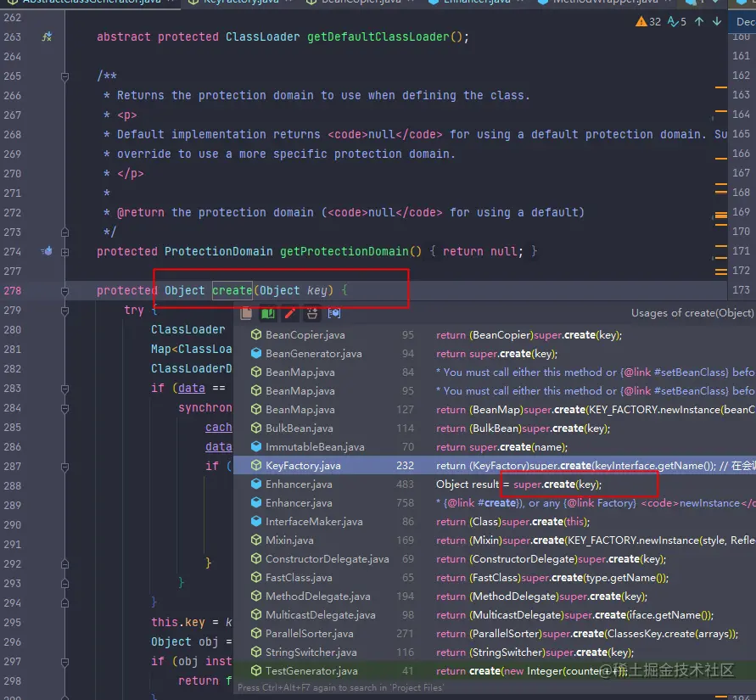This screenshot has width=756, height=700.
Task: Click the blue icon beside ImmutableBean.java
Action: coord(256,447)
